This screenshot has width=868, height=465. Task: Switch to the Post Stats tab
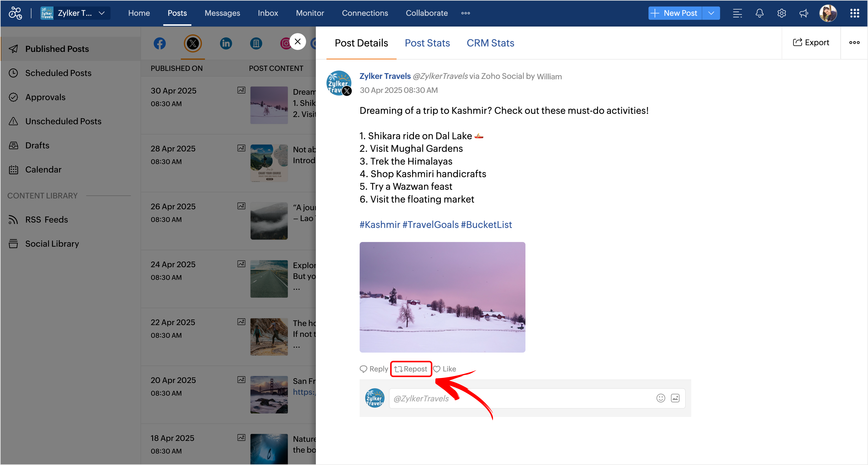coord(427,43)
